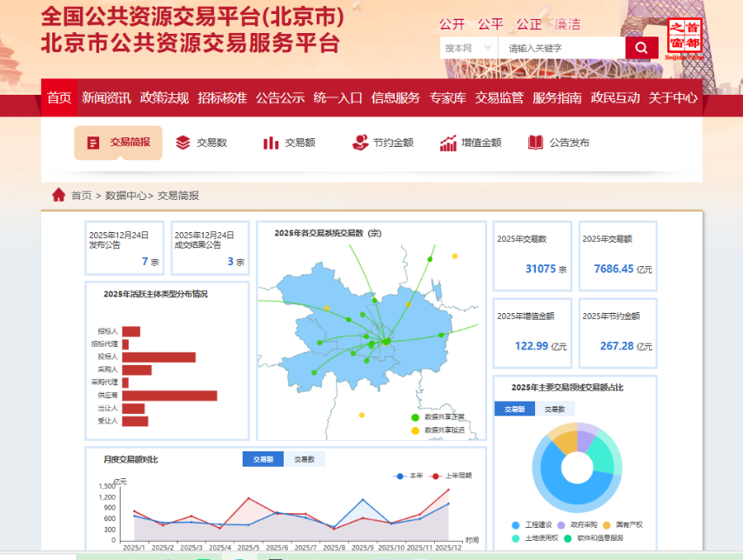Screen dimensions: 743x560
Task: Expand the 信息服务 navigation menu
Action: pos(395,97)
